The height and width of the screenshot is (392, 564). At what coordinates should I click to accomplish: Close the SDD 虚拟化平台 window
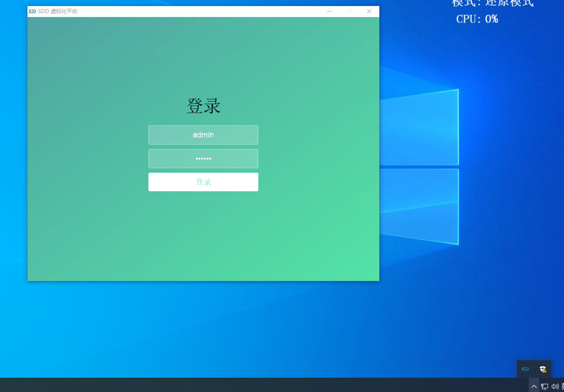click(369, 12)
